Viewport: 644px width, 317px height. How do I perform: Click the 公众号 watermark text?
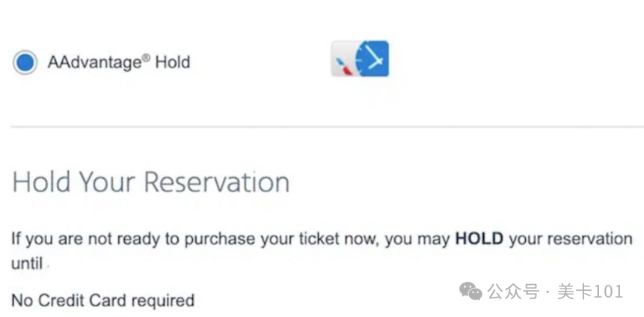pos(513,292)
